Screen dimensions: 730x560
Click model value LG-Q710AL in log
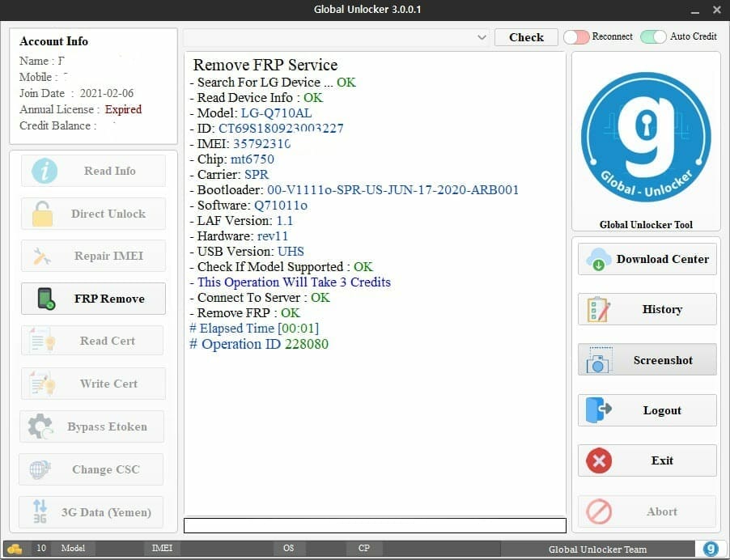(x=276, y=113)
